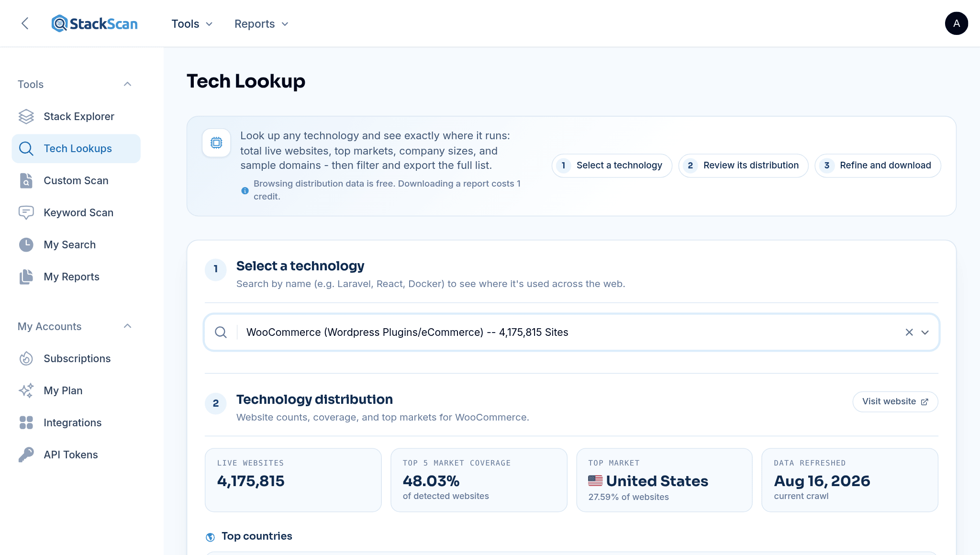Screen dimensions: 980x555
Task: Open Stack Explorer in sidebar
Action: point(76,116)
